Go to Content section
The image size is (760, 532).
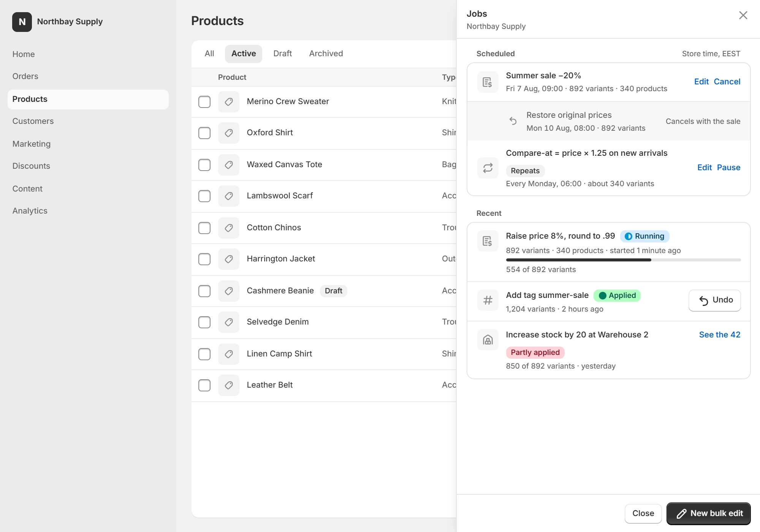coord(88,189)
